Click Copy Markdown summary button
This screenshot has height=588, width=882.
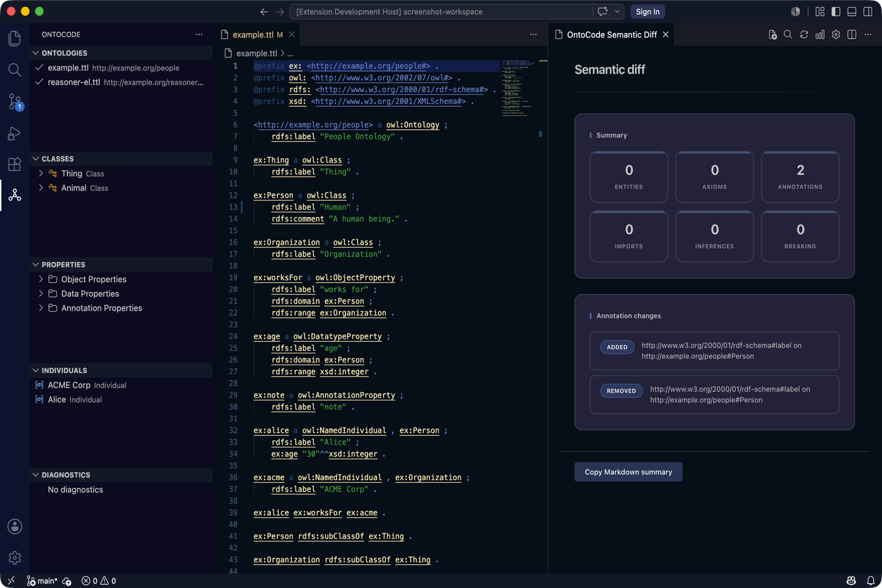(628, 472)
